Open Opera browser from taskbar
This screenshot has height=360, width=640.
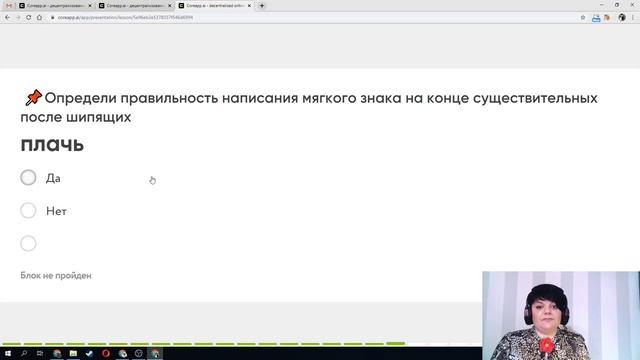point(106,353)
